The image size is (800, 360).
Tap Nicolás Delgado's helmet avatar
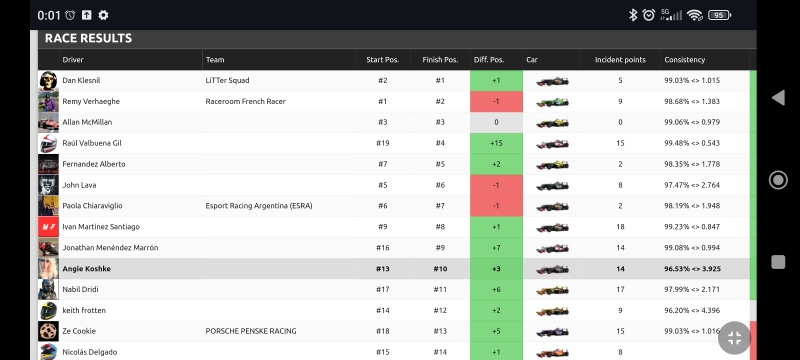pos(48,351)
